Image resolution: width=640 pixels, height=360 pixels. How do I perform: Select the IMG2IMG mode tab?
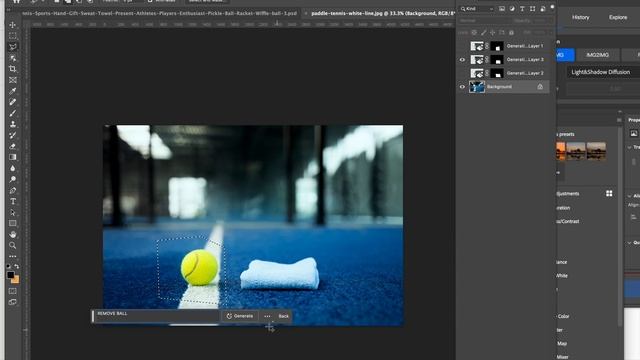pyautogui.click(x=598, y=55)
